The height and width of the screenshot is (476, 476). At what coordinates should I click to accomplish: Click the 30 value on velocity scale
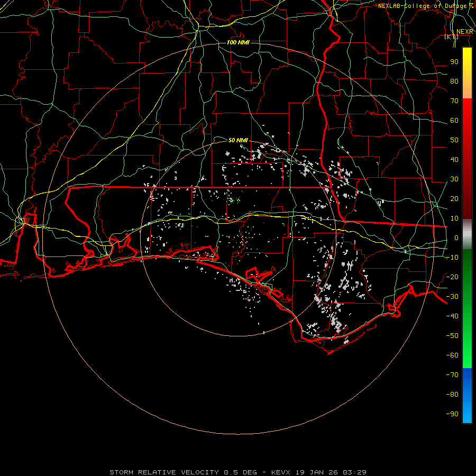click(454, 179)
